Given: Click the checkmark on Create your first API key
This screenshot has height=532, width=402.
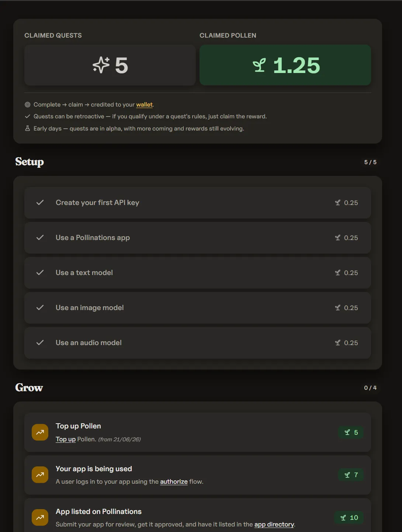Looking at the screenshot, I should click(40, 202).
